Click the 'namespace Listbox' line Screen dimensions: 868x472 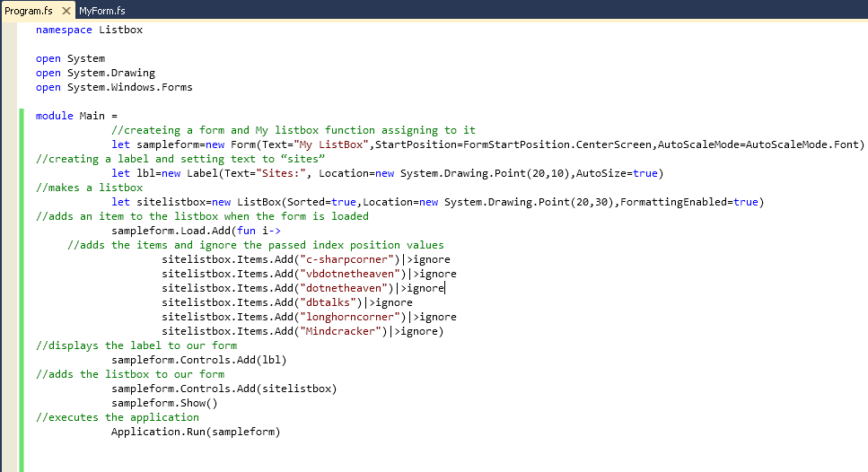coord(89,30)
